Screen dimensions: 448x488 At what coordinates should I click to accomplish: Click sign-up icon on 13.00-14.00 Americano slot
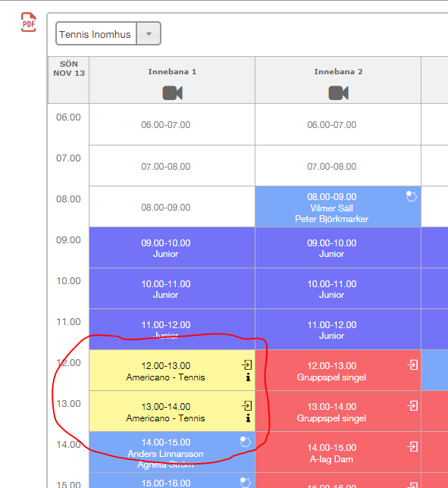[247, 405]
